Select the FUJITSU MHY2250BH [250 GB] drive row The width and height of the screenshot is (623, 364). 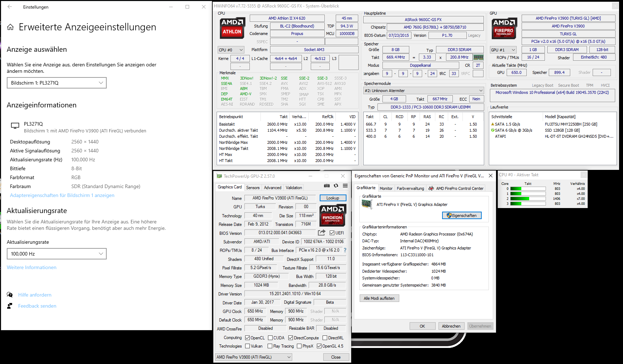pyautogui.click(x=552, y=124)
